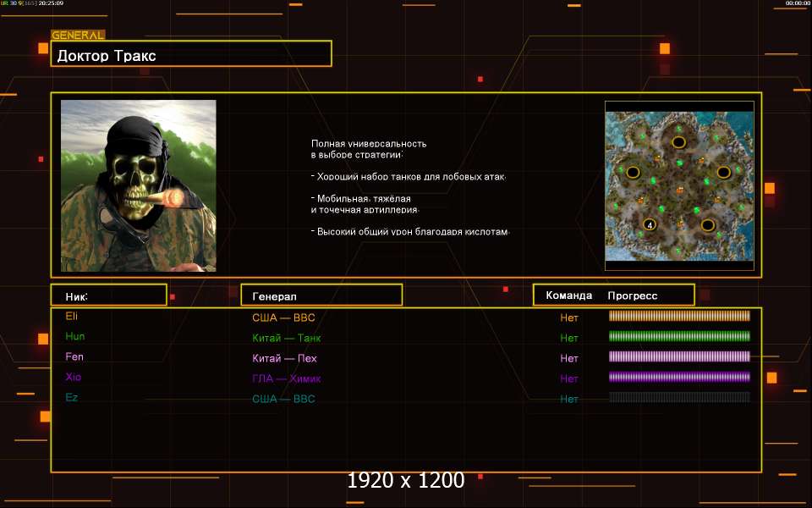Click Eli's general США — ВВС
This screenshot has width=812, height=508.
tap(283, 317)
